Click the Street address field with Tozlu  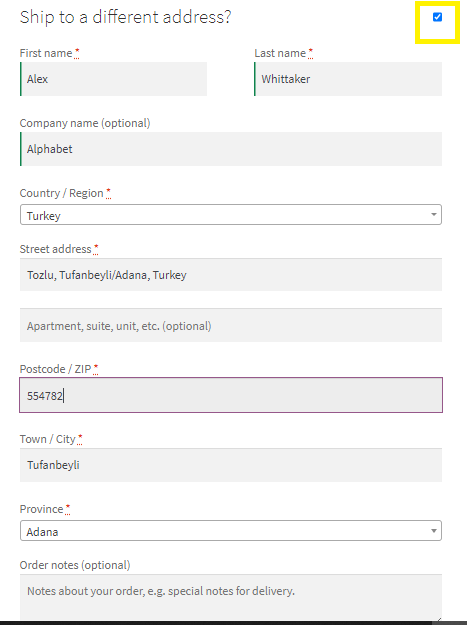pyautogui.click(x=231, y=275)
